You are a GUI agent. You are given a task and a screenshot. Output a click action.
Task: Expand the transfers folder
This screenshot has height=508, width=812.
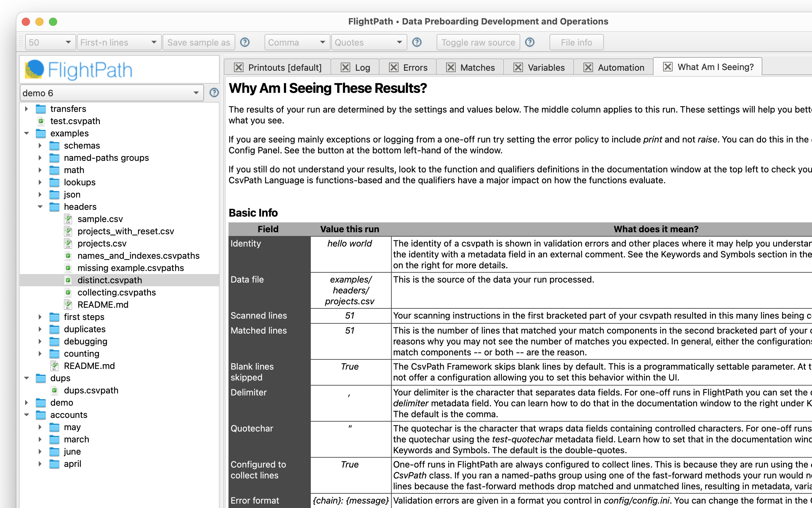point(27,109)
